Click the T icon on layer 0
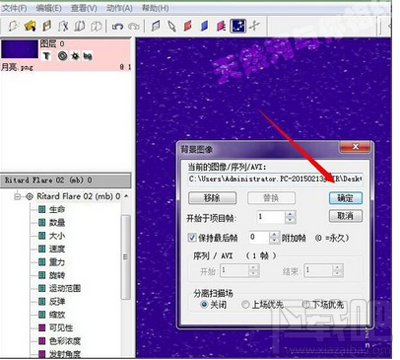 click(46, 56)
